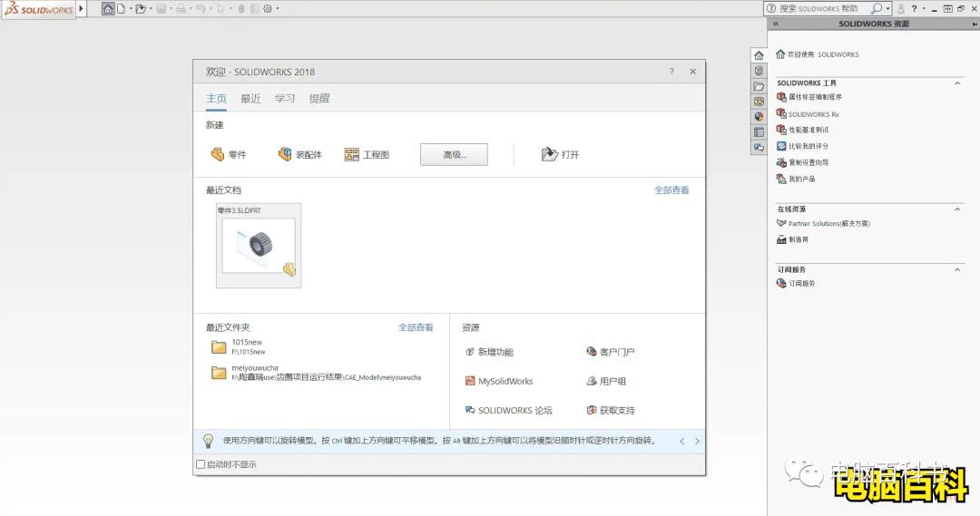Open 复制设置向导 item
980x516 pixels.
click(x=802, y=162)
